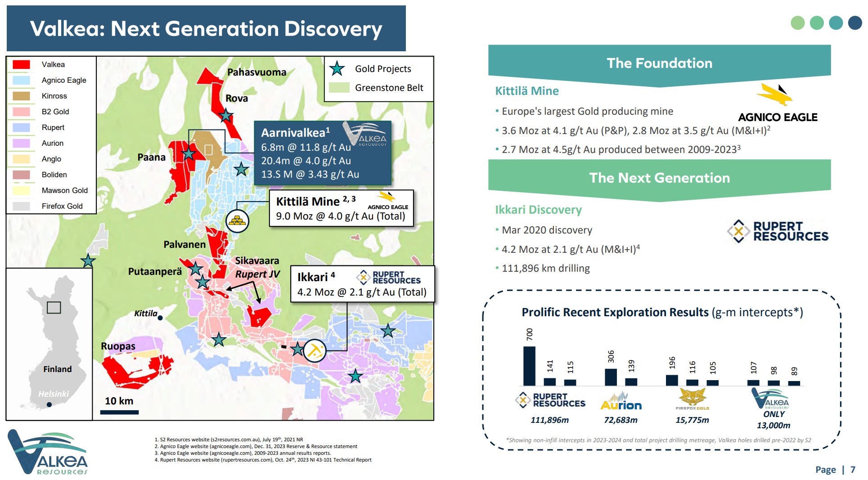Click the Rupert Resources logo under the chart
The image size is (868, 480).
(550, 400)
